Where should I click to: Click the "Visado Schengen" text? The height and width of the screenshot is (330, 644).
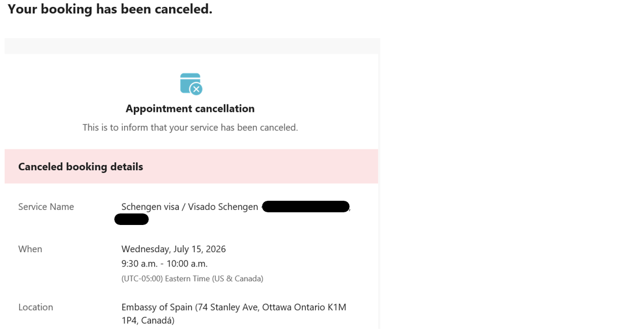click(x=222, y=207)
